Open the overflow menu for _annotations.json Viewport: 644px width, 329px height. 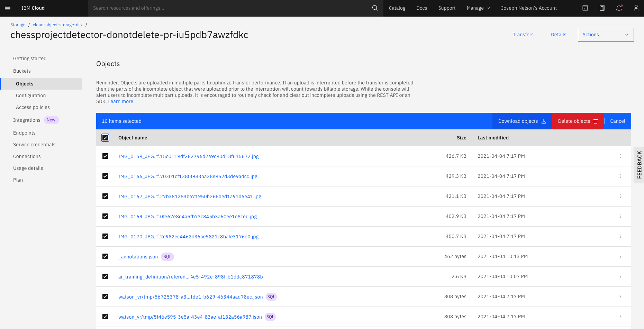620,257
